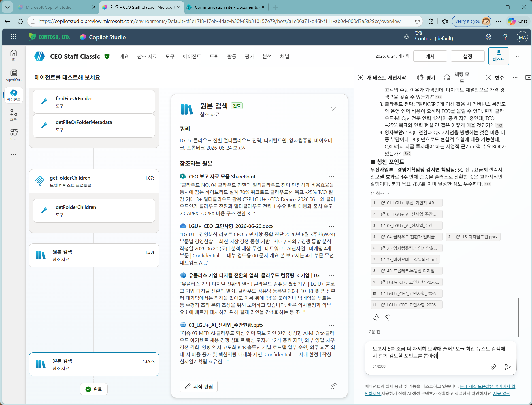Select the 개요 tab

pos(124,56)
